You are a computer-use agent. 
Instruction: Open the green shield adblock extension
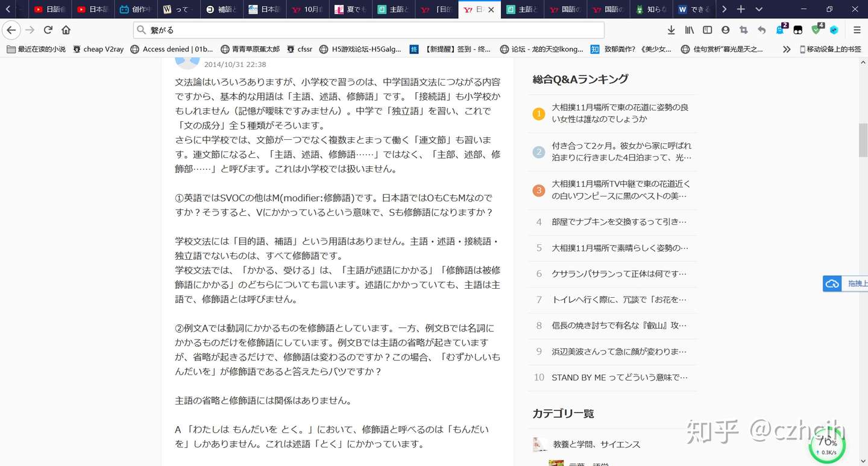(817, 29)
